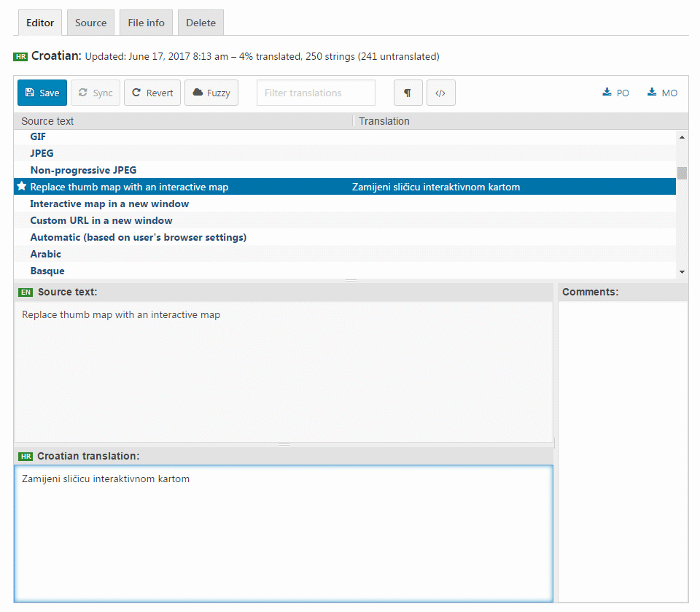Revert unsaved changes
Viewport: 700px width, 612px height.
click(x=152, y=93)
